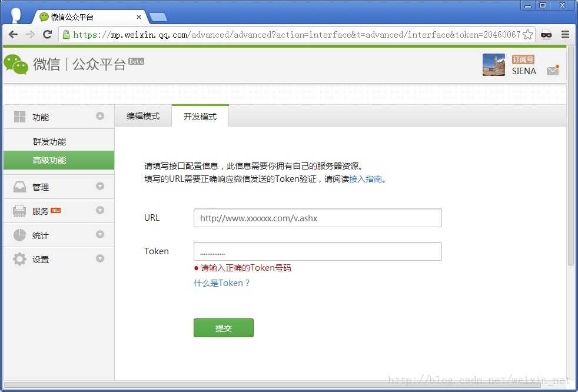Reload the page with refresh icon
Image resolution: width=578 pixels, height=392 pixels.
click(47, 35)
